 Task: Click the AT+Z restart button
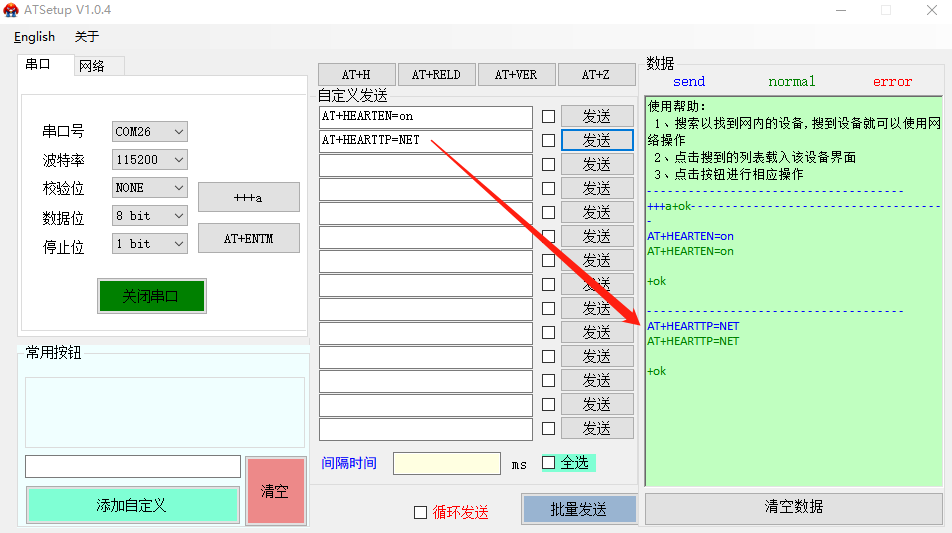[x=596, y=75]
